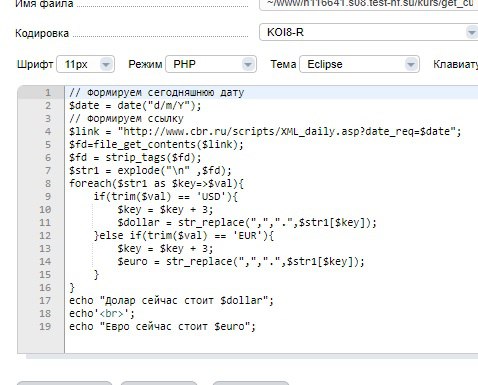Viewport: 478px width, 385px height.
Task: Open the Режим PHP mode dropdown
Action: [x=211, y=64]
